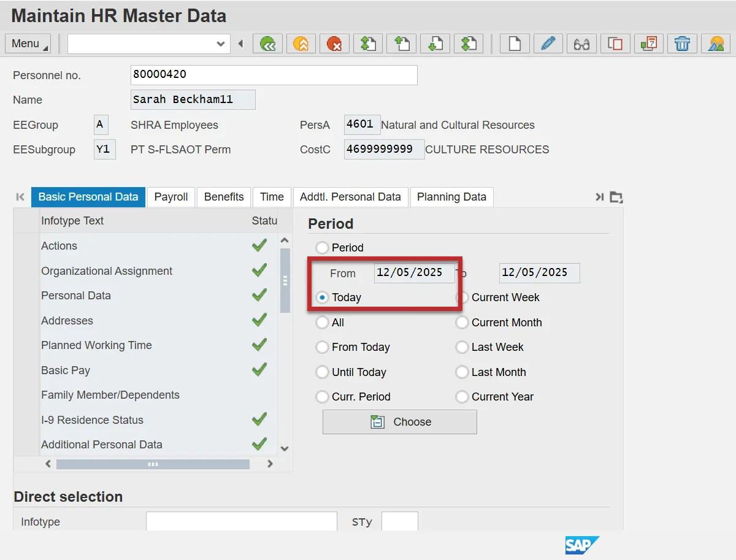Viewport: 736px width, 560px height.
Task: Select the Change pencil icon
Action: tap(548, 44)
